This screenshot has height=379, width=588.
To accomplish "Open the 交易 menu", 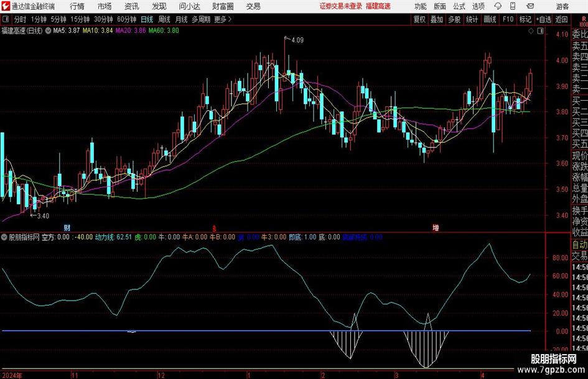I will point(253,6).
